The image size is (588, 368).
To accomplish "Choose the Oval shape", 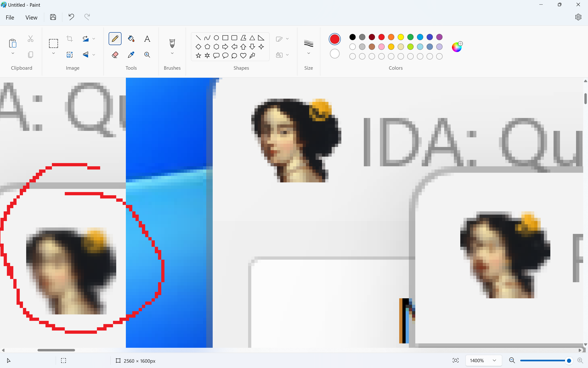I will pyautogui.click(x=216, y=38).
